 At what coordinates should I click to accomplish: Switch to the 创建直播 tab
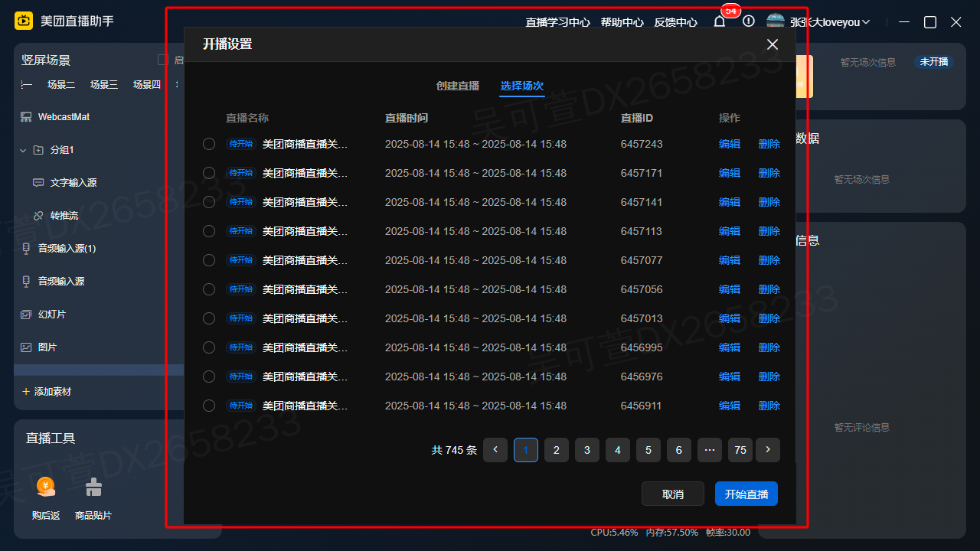(x=458, y=86)
